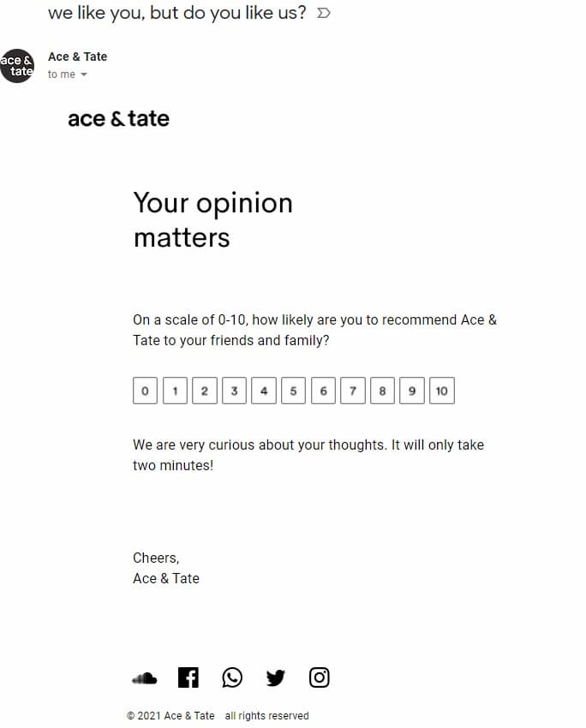The height and width of the screenshot is (728, 586).
Task: Open the Twitter bird icon link
Action: pos(275,677)
